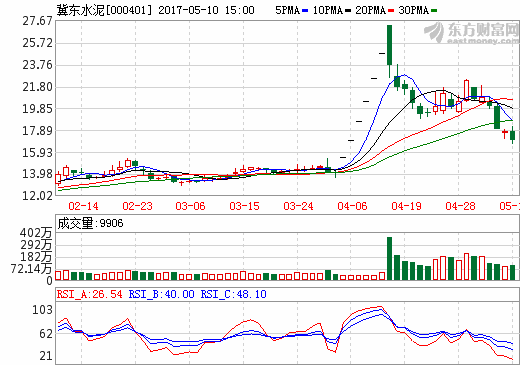
Task: Click the 72.14万 volume axis label
Action: point(32,269)
